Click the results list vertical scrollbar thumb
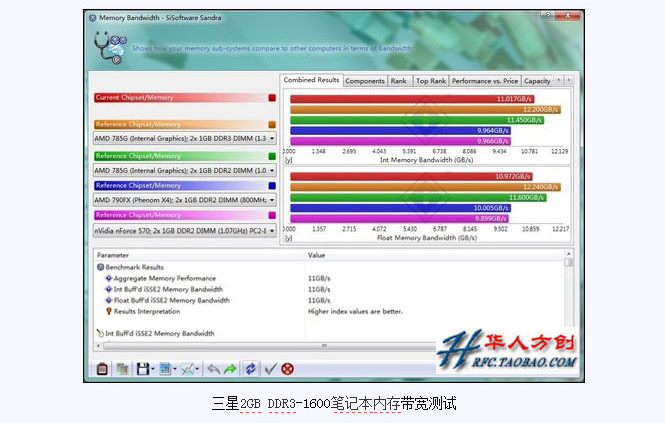The image size is (665, 423). (x=568, y=263)
